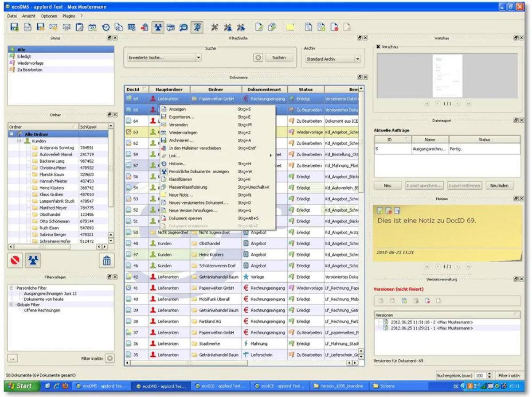Open the Standard Archiv dropdown

[x=357, y=59]
